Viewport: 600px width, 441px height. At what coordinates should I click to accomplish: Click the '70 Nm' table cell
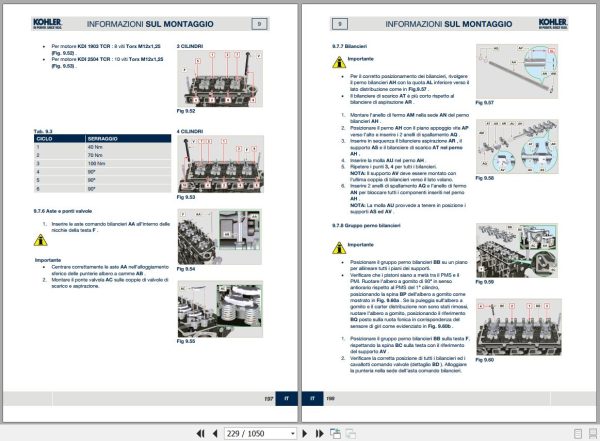(128, 155)
